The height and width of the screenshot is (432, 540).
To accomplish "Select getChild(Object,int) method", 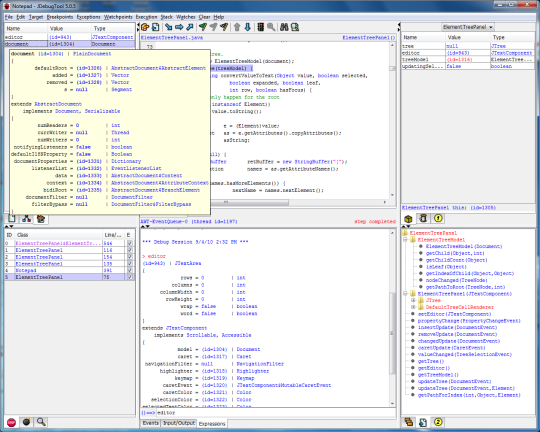I will click(x=455, y=253).
